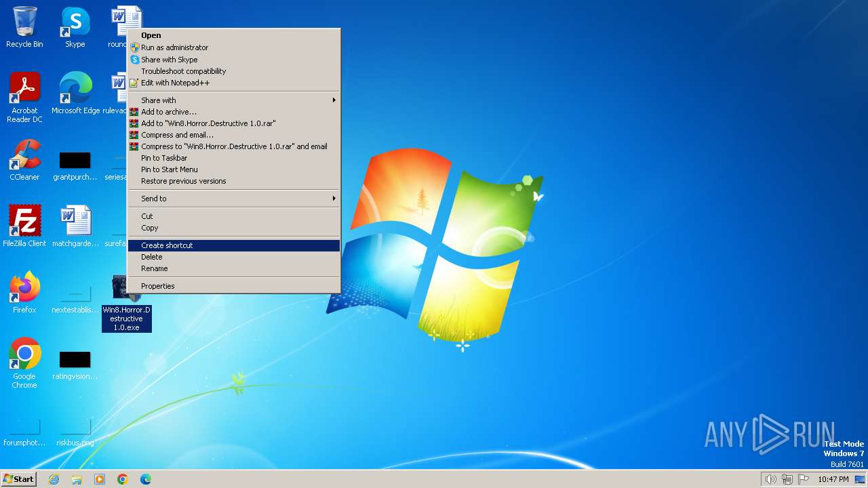Open the Recycle Bin desktop icon
This screenshot has height=488, width=868.
(x=24, y=27)
